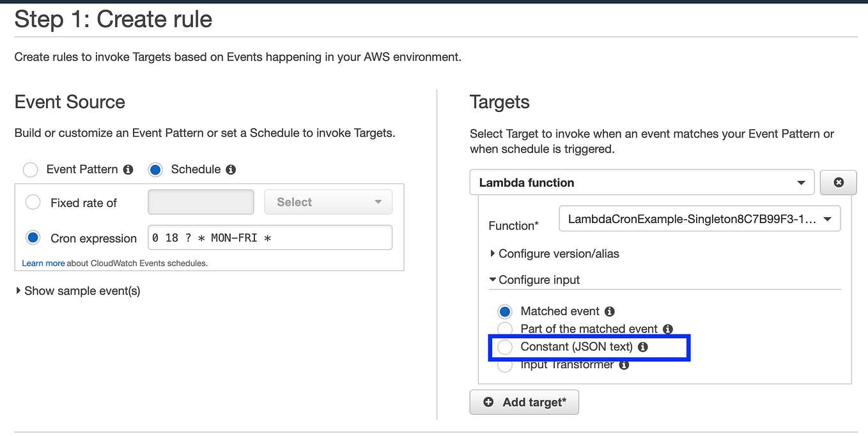
Task: Click the Learn more link about schedules
Action: click(x=43, y=263)
